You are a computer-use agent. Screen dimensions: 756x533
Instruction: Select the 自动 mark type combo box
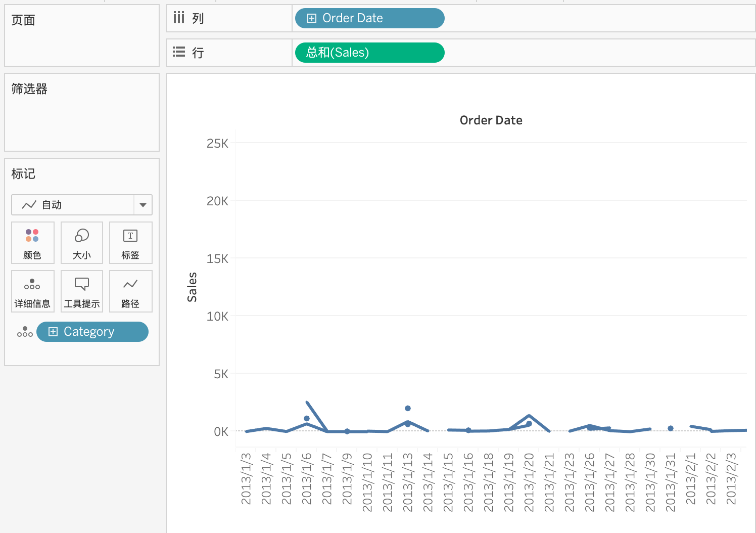coord(82,205)
